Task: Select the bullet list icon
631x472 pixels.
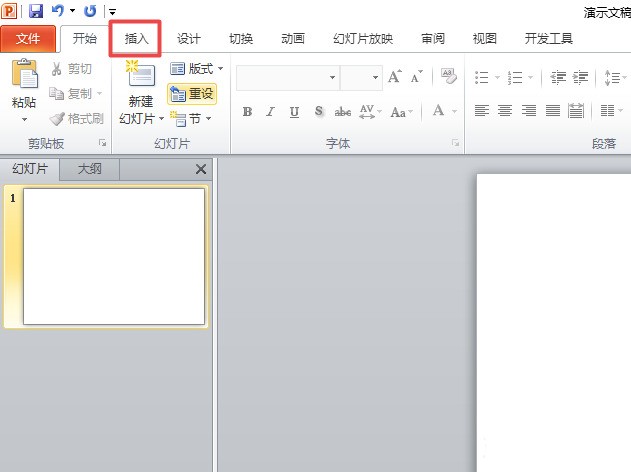Action: [x=482, y=77]
